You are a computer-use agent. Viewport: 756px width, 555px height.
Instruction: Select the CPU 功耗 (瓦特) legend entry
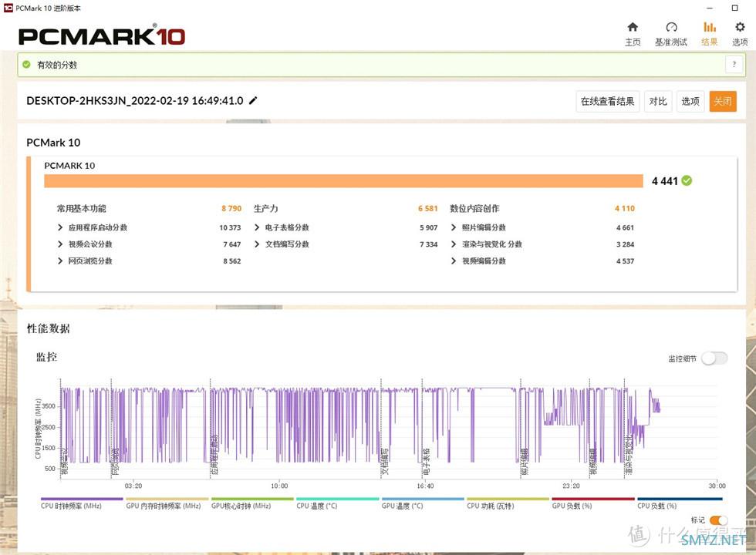tap(508, 503)
